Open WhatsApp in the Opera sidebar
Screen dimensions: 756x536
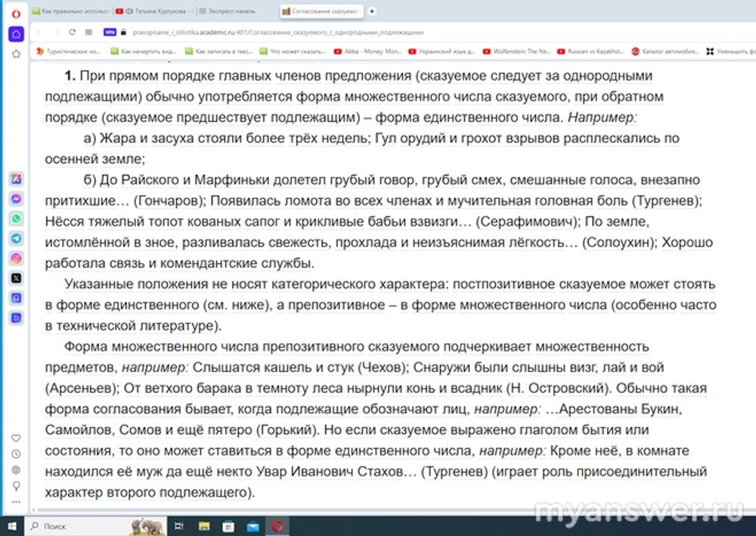coord(16,218)
